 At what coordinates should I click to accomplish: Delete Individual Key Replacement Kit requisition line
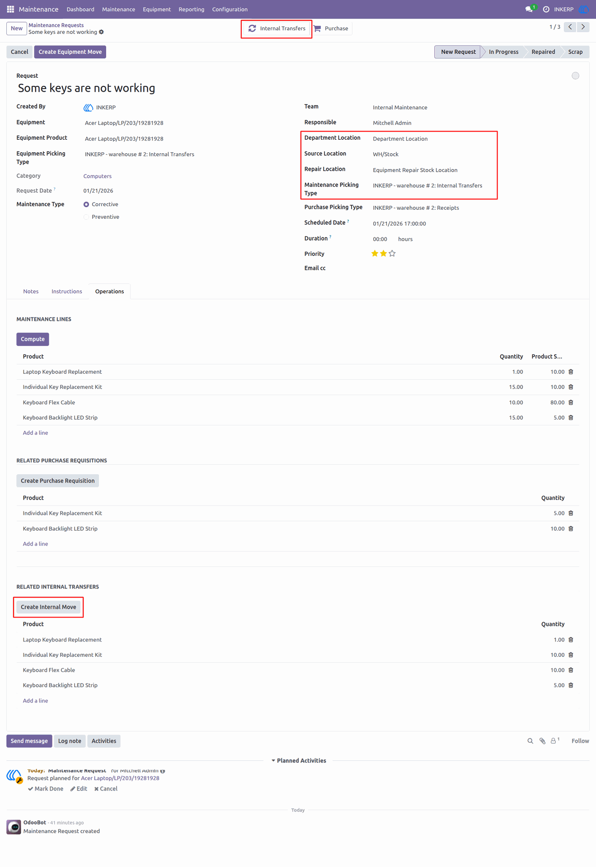pos(571,513)
